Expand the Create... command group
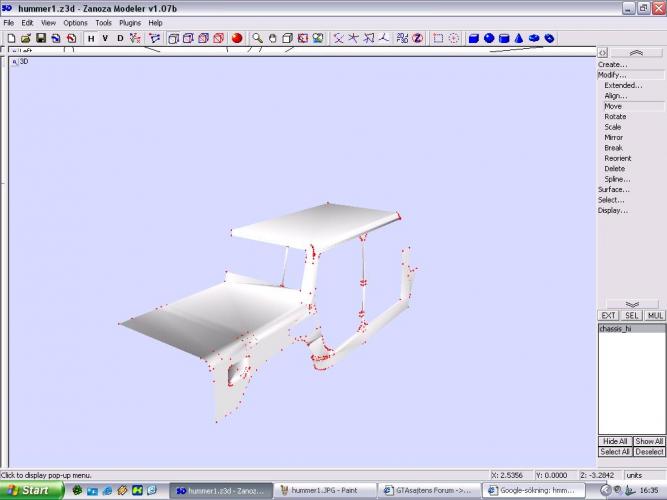667x500 pixels. point(612,64)
